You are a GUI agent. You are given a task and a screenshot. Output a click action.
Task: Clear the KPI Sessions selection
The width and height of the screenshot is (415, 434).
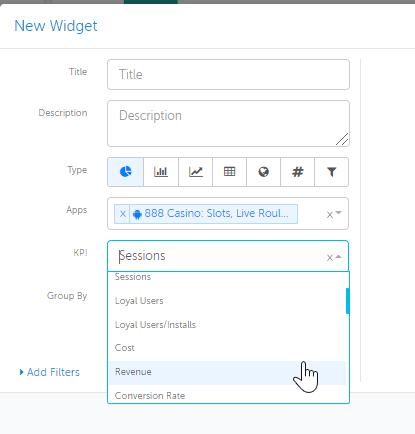click(x=330, y=257)
